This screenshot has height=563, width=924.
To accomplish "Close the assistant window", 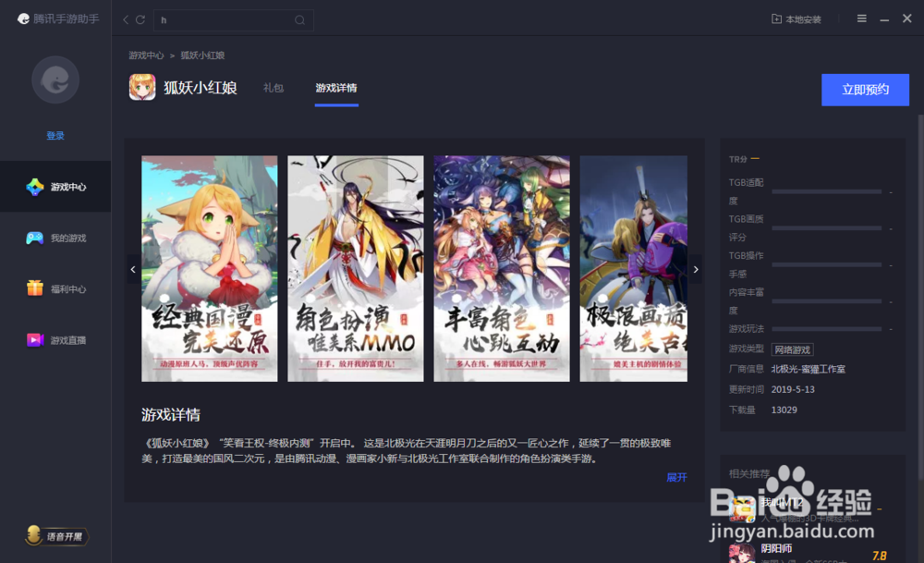I will click(907, 18).
